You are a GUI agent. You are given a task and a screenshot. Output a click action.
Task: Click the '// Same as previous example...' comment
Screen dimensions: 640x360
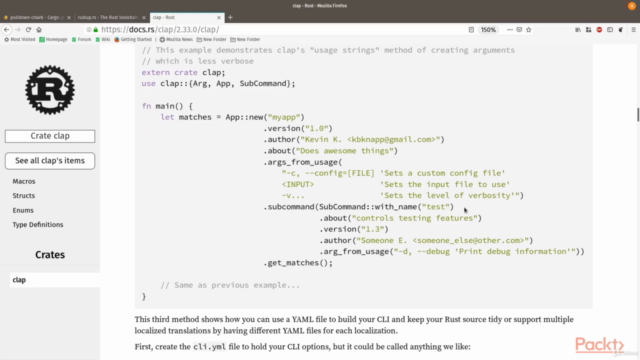point(230,285)
